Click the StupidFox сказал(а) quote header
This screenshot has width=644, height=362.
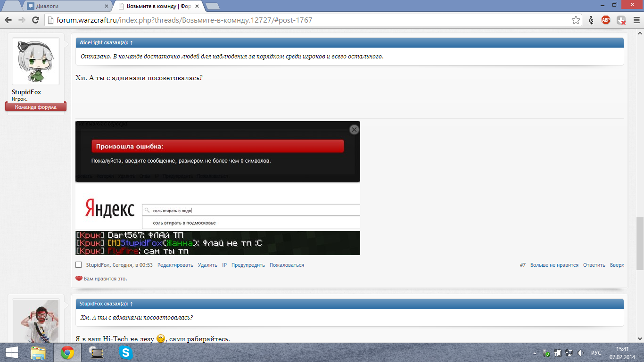pyautogui.click(x=350, y=304)
